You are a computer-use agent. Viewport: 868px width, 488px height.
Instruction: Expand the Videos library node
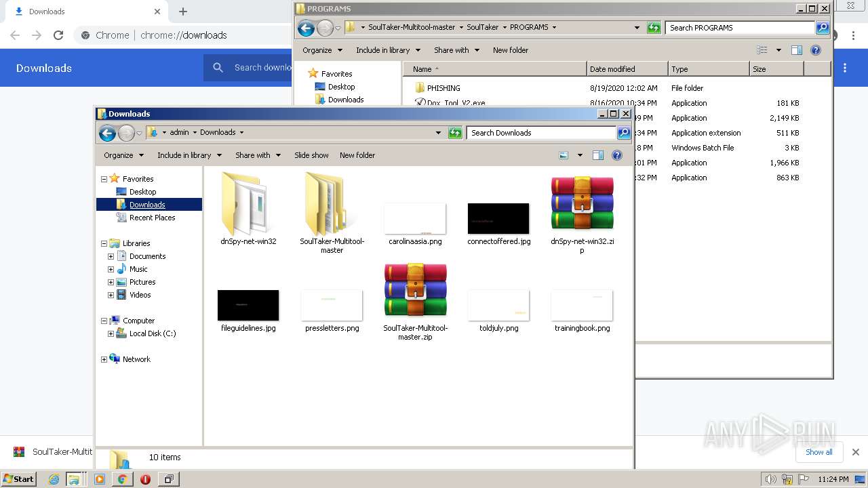pos(111,295)
